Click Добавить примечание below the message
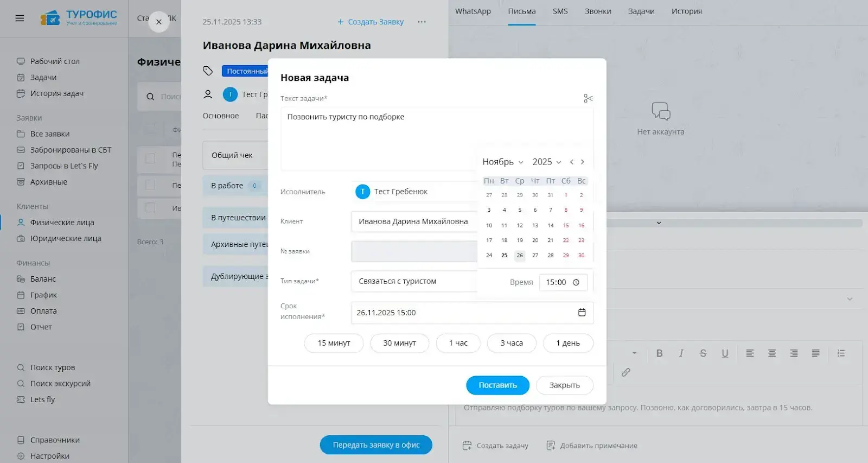 click(x=592, y=446)
